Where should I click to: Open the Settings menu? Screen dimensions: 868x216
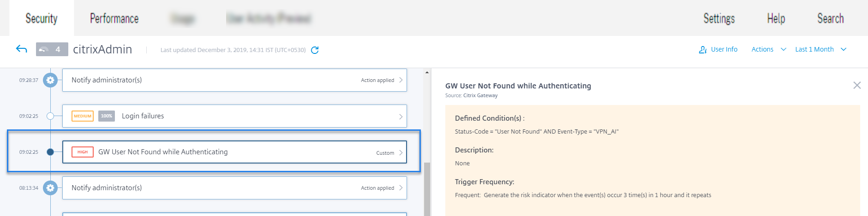pyautogui.click(x=719, y=18)
